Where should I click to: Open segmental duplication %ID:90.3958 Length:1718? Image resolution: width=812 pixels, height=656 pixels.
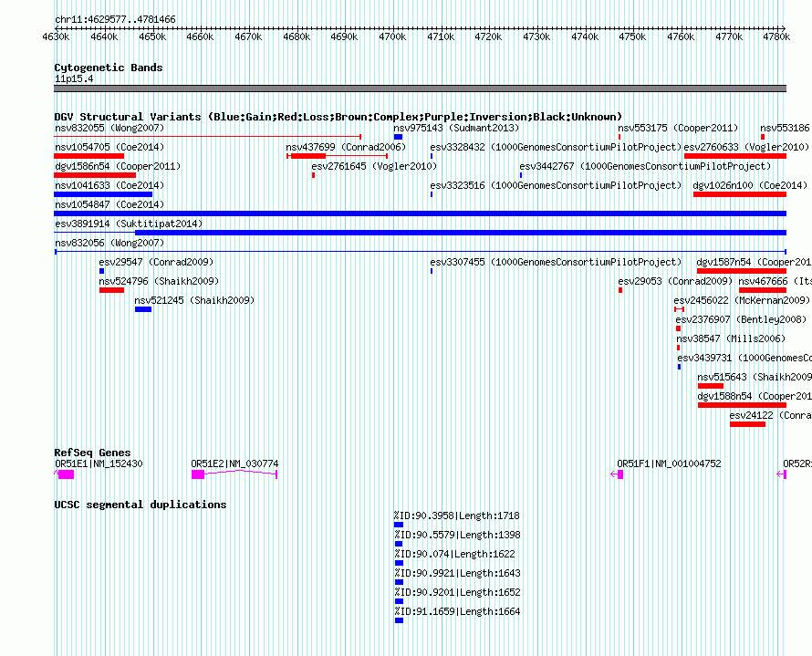point(398,525)
